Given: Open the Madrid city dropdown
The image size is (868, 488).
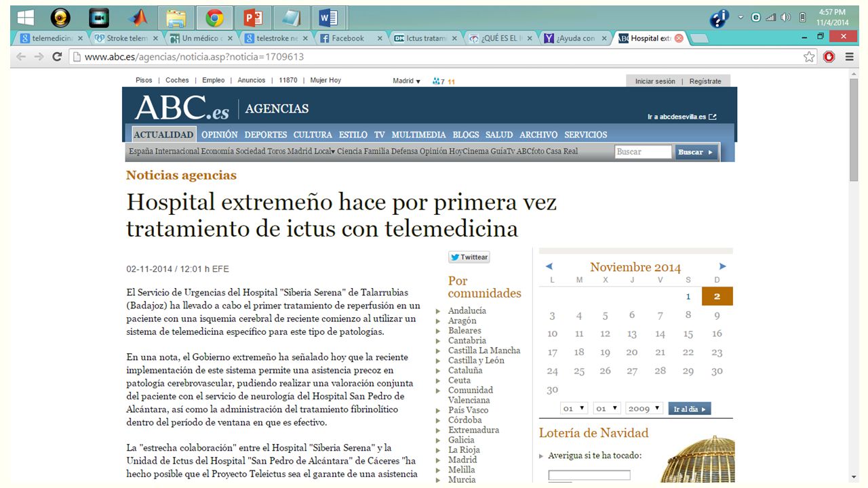Looking at the screenshot, I should (x=406, y=81).
